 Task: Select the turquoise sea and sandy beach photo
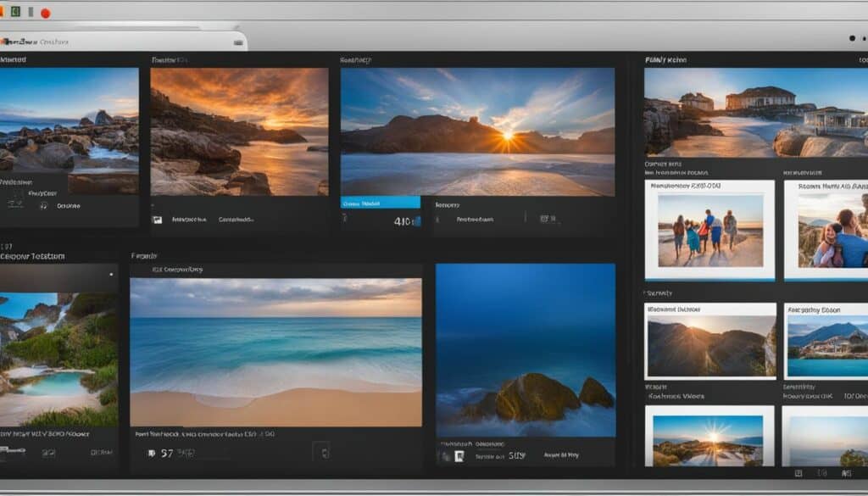click(x=275, y=352)
